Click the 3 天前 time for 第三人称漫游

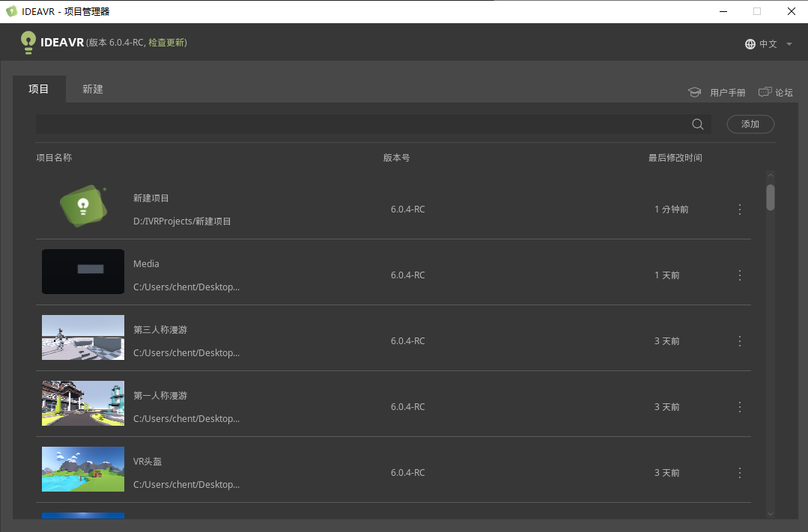pyautogui.click(x=666, y=341)
